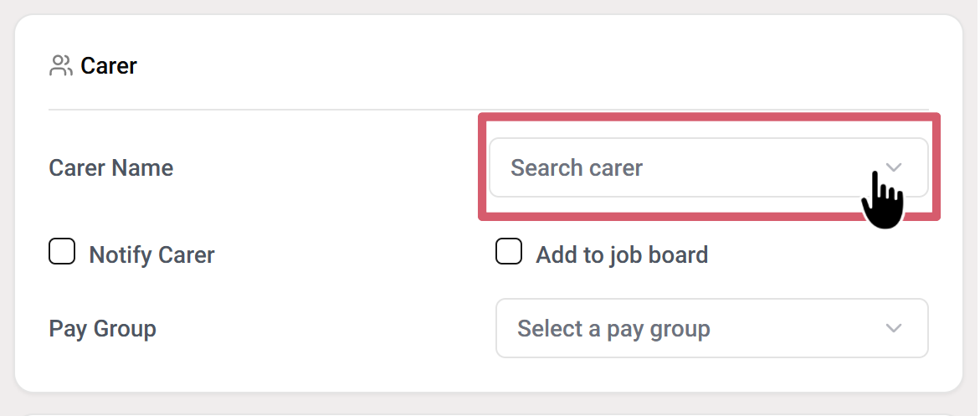Open the Select a pay group combo box
Image resolution: width=980 pixels, height=416 pixels.
coord(711,328)
